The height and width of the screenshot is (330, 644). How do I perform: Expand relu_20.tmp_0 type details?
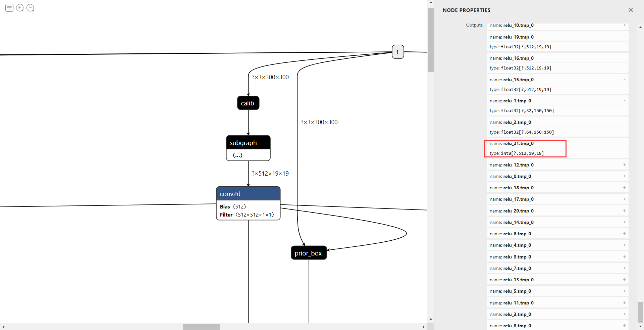pos(624,211)
